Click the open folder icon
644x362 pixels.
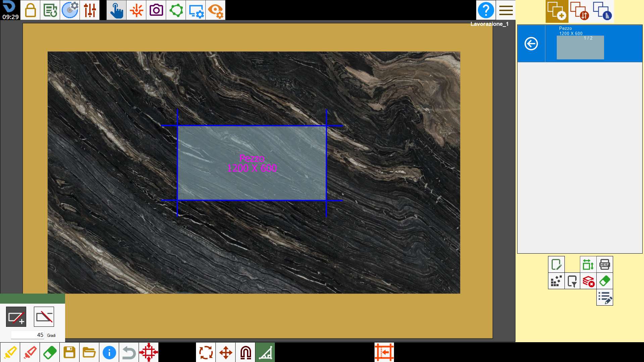tap(89, 352)
